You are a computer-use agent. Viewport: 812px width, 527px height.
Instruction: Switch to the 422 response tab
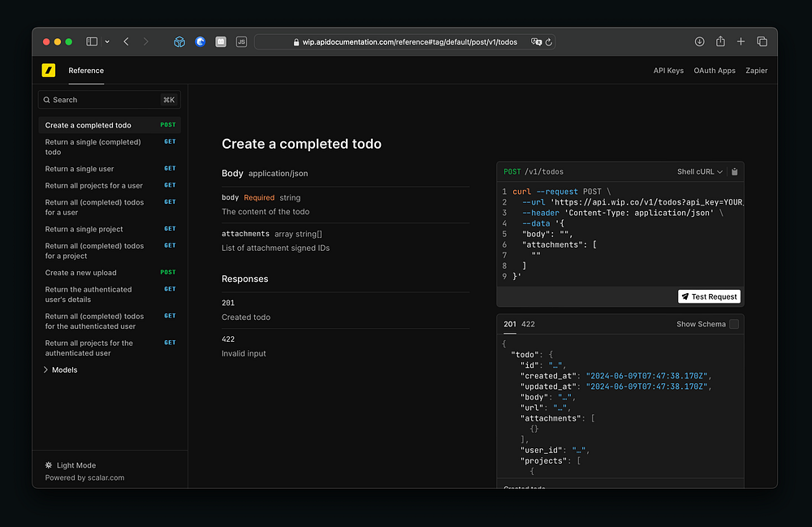tap(528, 324)
